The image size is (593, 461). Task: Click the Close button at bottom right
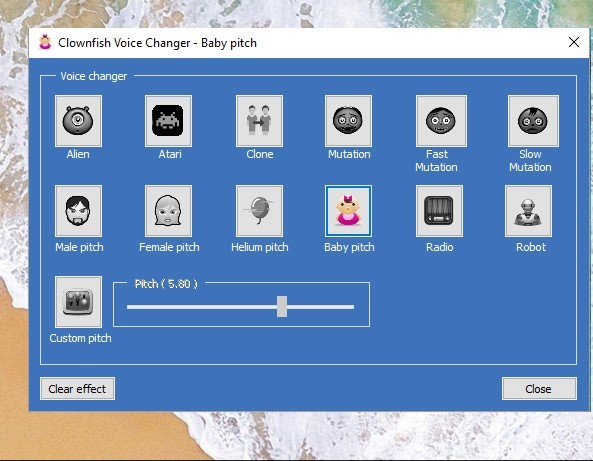(539, 389)
